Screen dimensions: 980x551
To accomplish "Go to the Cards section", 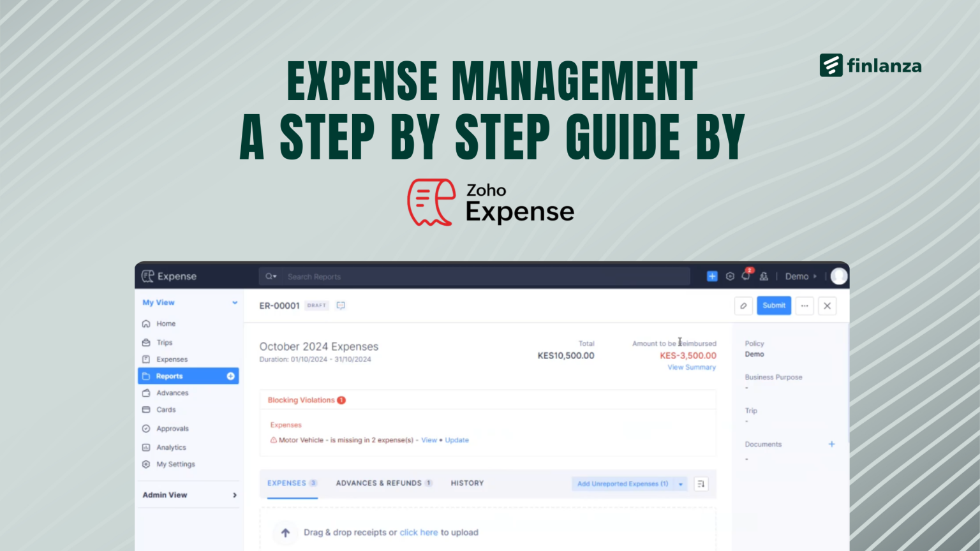I will click(165, 409).
